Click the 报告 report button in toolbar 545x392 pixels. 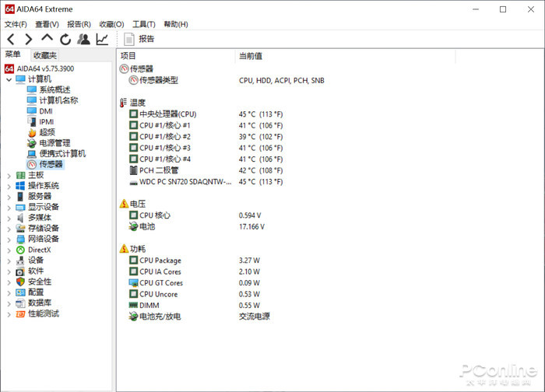click(x=139, y=39)
